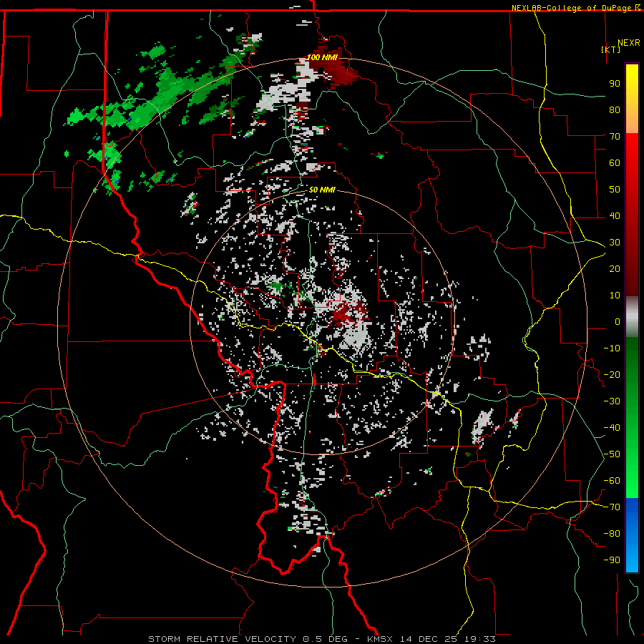Viewport: 644px width, 644px height.
Task: Click the "-50" scale value
Action: (x=612, y=454)
